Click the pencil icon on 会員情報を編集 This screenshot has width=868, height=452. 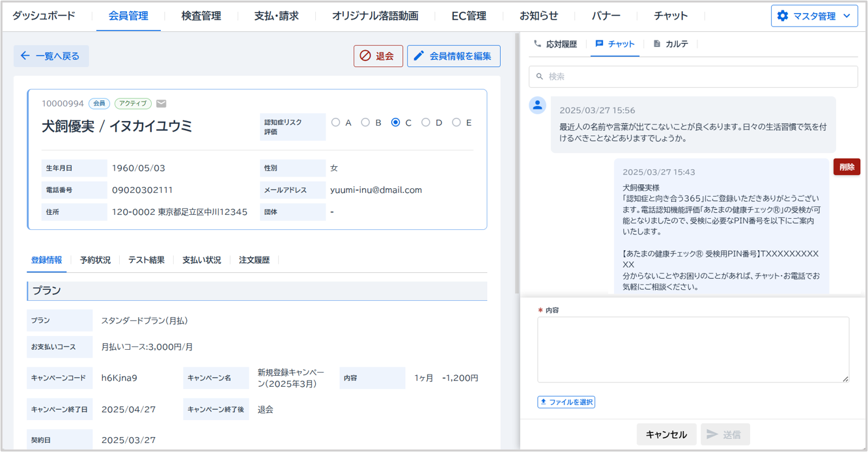click(419, 56)
